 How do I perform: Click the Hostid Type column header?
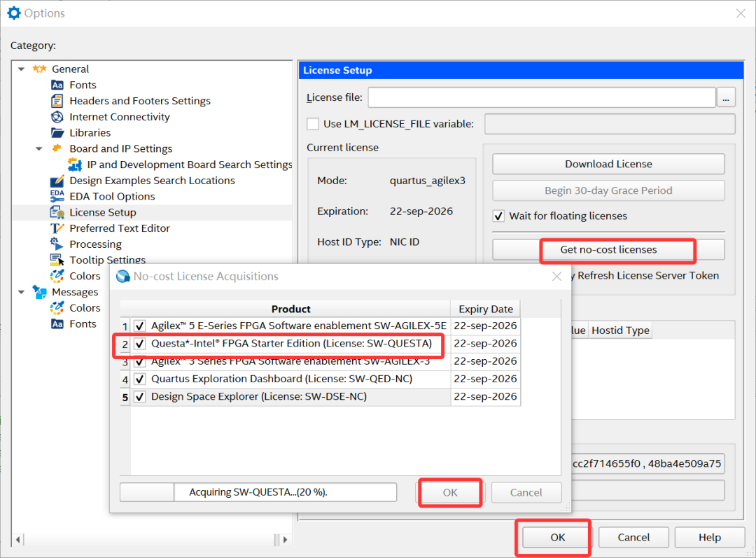click(x=620, y=330)
